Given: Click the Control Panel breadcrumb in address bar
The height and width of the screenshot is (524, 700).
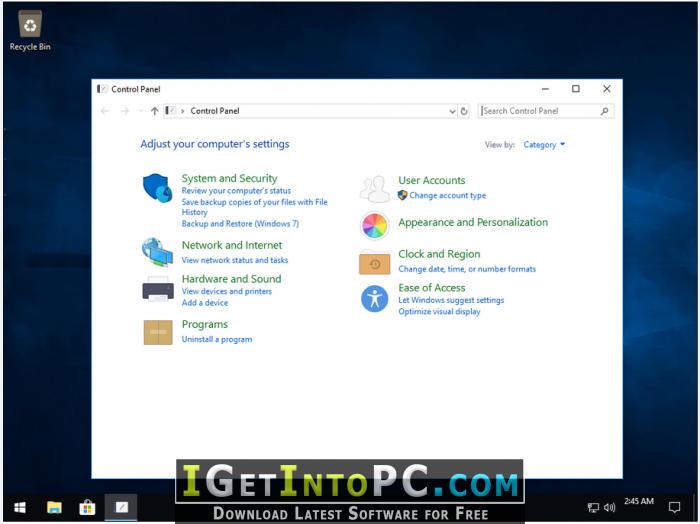Looking at the screenshot, I should point(215,111).
